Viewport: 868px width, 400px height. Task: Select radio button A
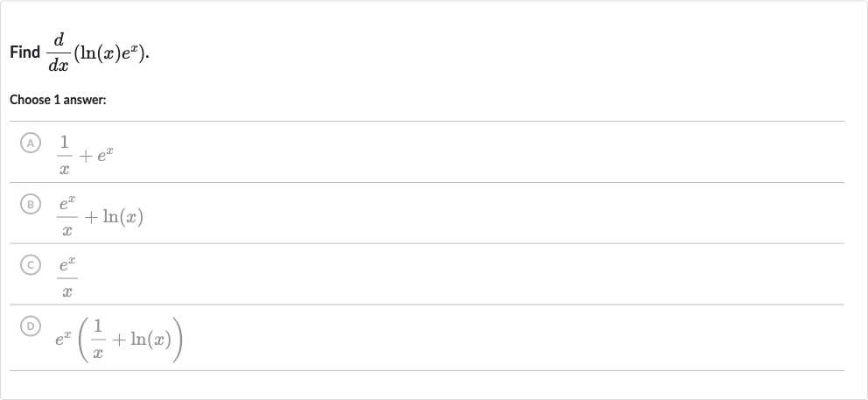(31, 144)
